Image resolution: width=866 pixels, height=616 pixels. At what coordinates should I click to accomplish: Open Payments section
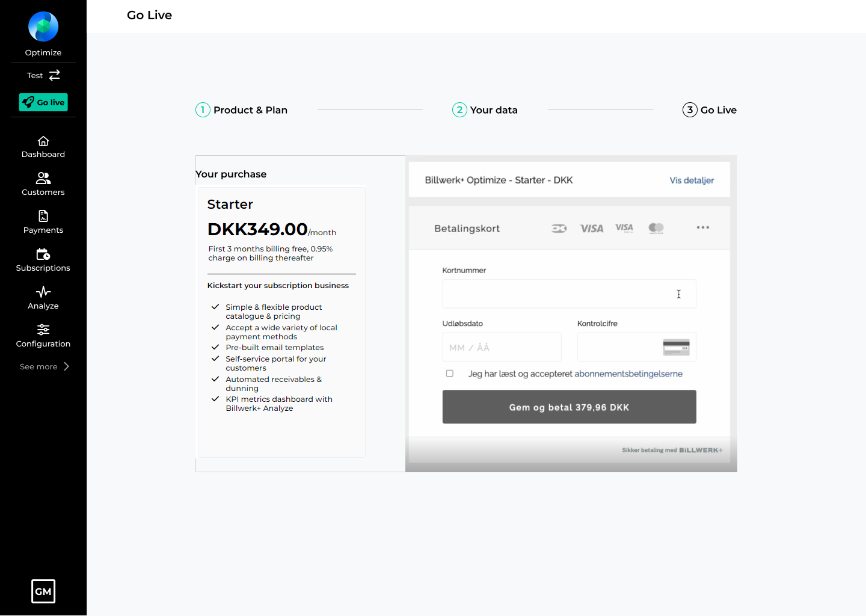(x=43, y=223)
